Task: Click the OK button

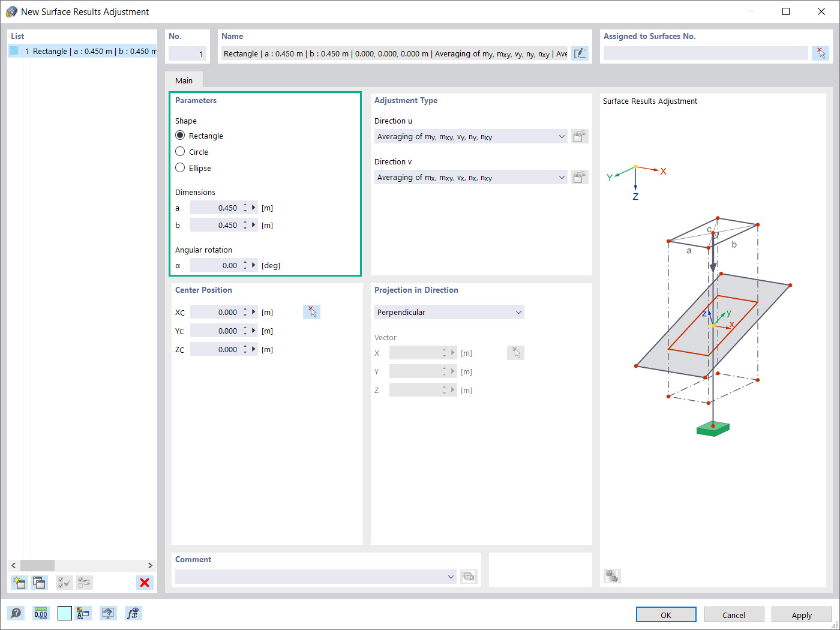Action: pos(666,615)
